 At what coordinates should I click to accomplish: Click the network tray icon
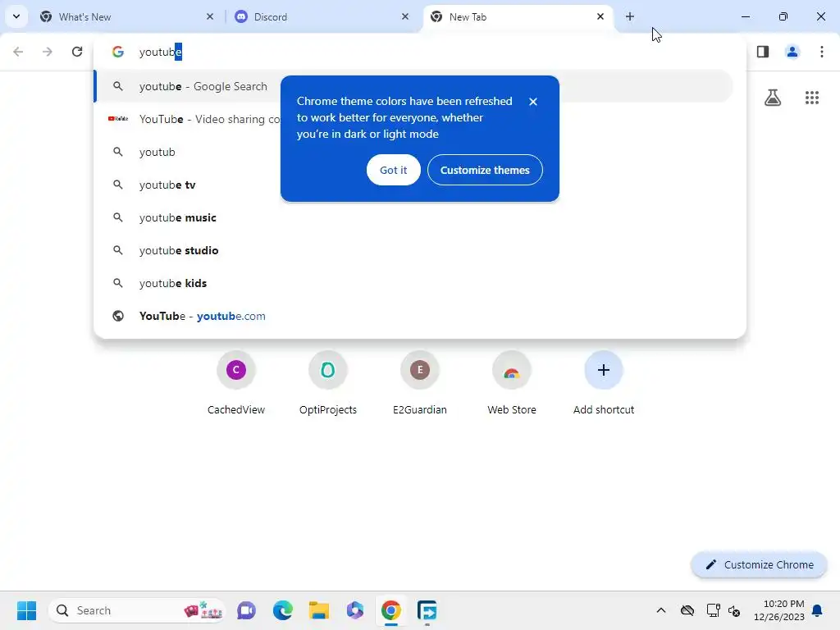point(713,610)
